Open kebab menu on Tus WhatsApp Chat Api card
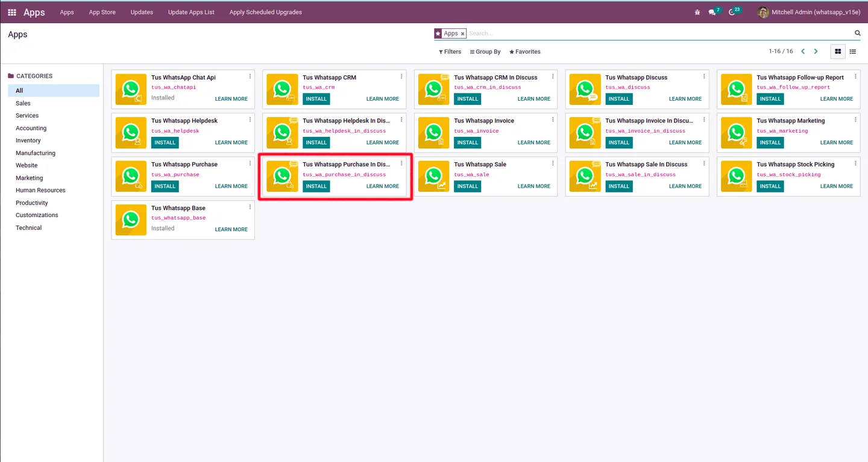868x462 pixels. coord(250,77)
